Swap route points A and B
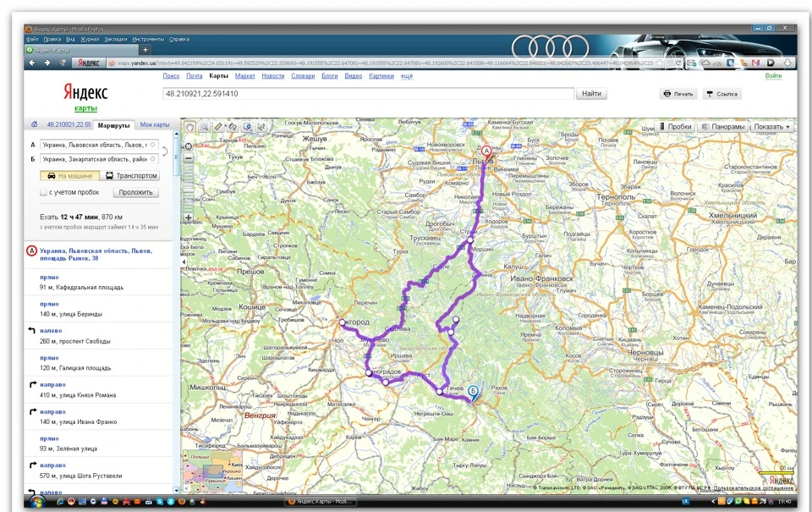The image size is (812, 512). point(165,151)
